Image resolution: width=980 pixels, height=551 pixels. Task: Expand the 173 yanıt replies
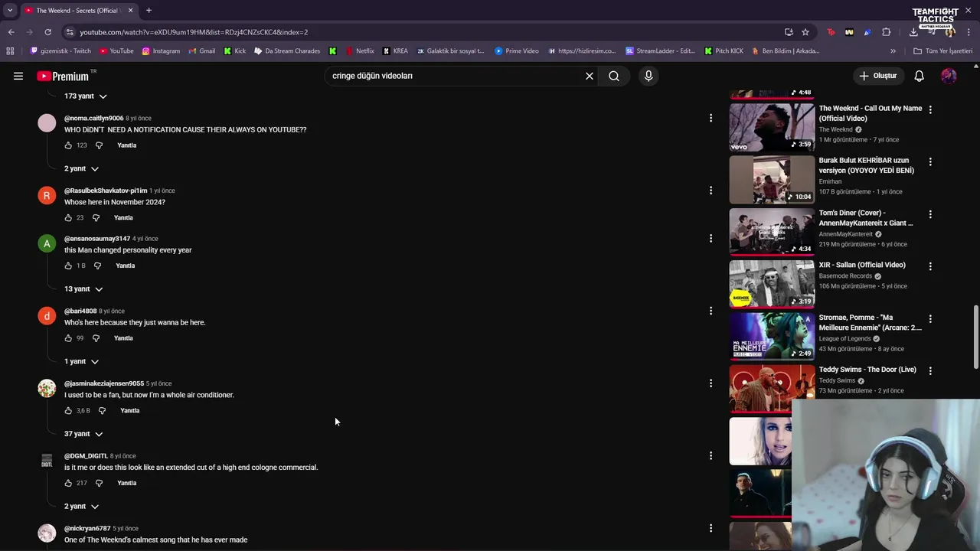tap(85, 96)
